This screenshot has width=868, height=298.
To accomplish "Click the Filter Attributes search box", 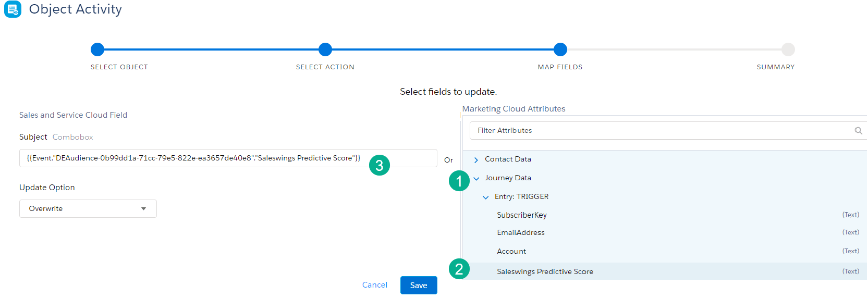I will coord(668,131).
